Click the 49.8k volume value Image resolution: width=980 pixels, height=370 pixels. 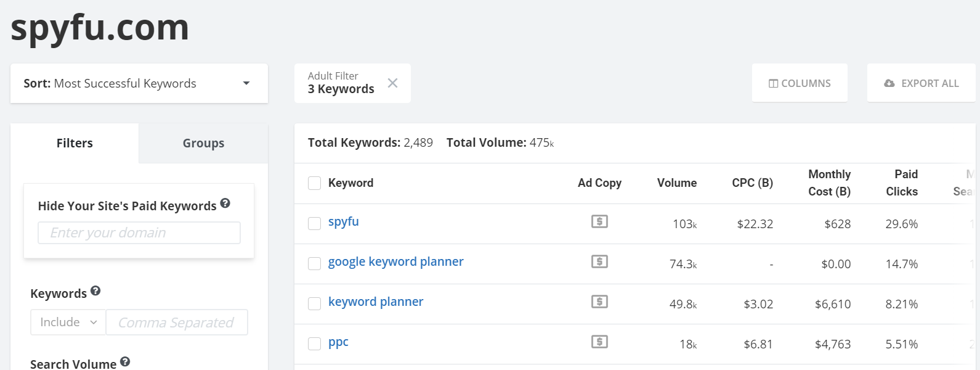coord(683,304)
